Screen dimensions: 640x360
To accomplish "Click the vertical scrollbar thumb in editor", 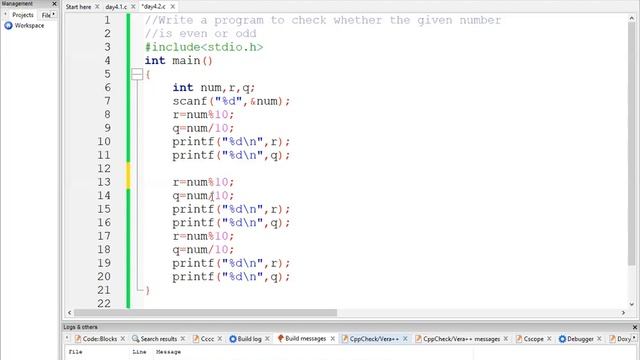I will pyautogui.click(x=632, y=143).
